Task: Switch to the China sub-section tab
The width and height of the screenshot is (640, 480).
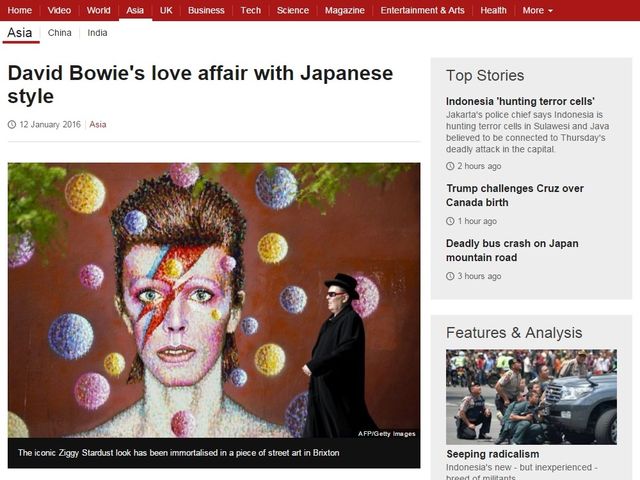Action: pyautogui.click(x=60, y=33)
